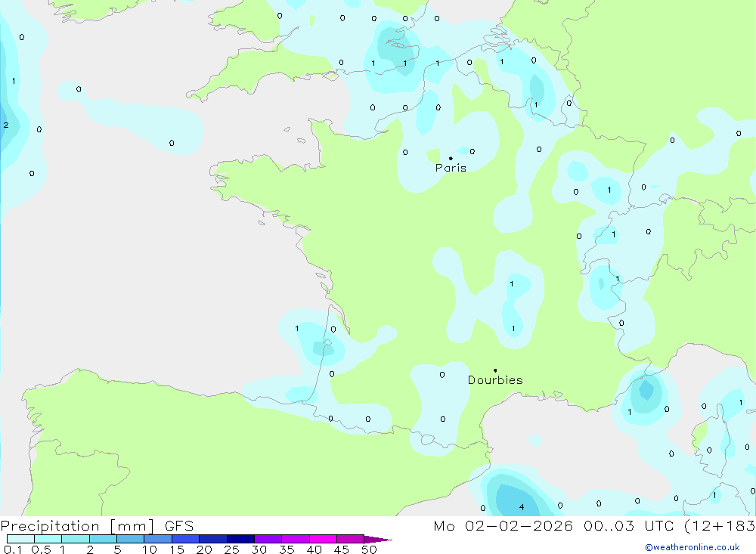This screenshot has width=756, height=554.
Task: Click the legend label '0.5'
Action: [x=41, y=549]
